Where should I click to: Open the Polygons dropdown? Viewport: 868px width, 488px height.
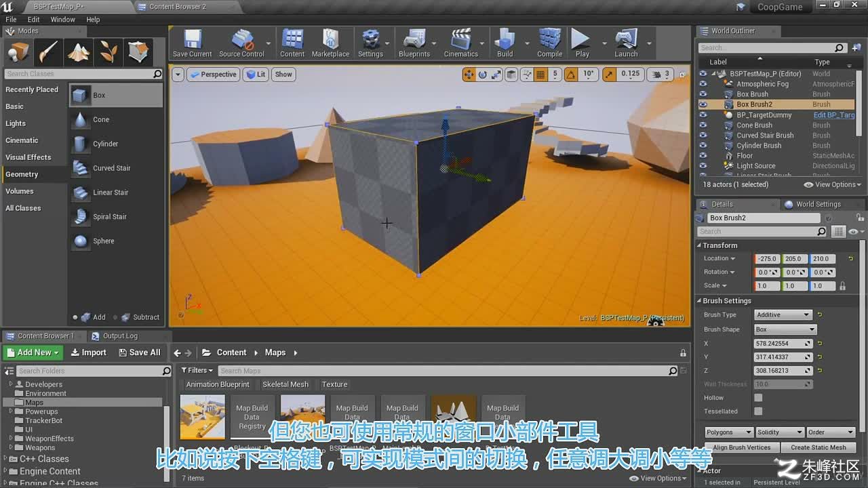[x=729, y=432]
